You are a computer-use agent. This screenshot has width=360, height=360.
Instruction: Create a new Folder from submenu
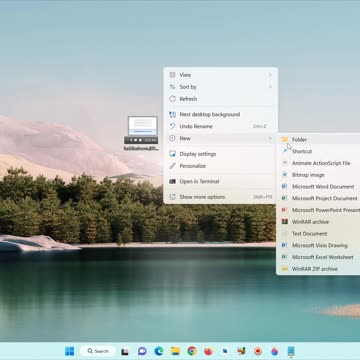click(x=319, y=139)
